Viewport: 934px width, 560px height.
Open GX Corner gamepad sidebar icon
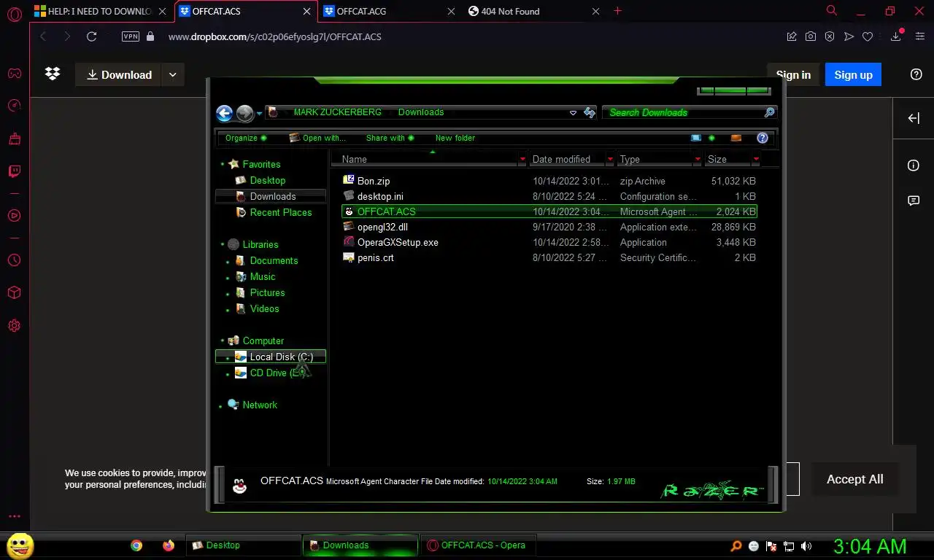tap(14, 74)
